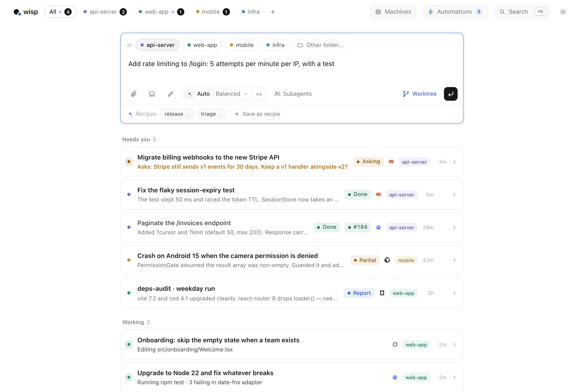Toggle the Worktree option
Viewport: 584px width, 392px height.
tap(420, 94)
